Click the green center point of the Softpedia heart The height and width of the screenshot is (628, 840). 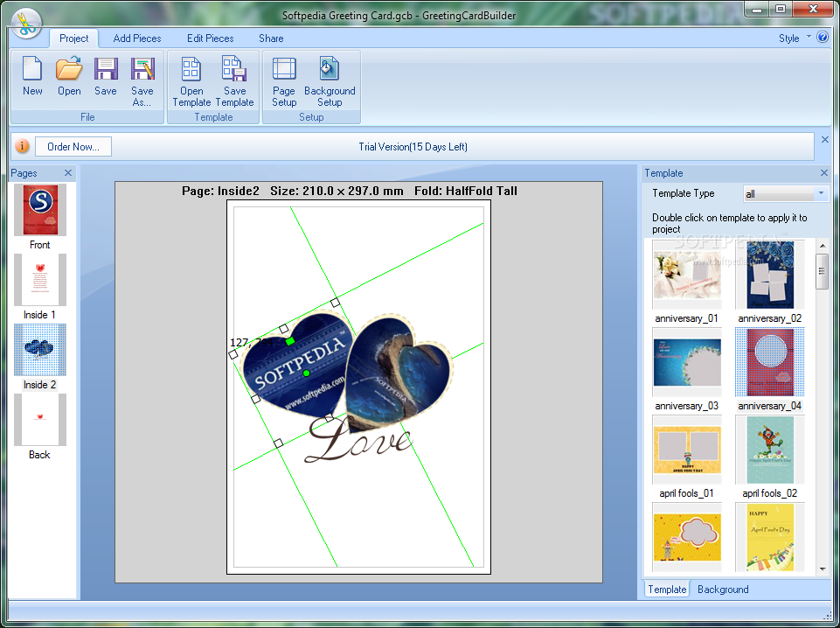pos(306,373)
